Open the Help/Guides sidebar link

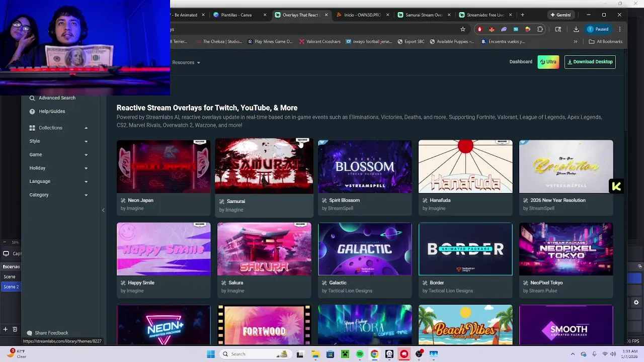click(x=47, y=111)
